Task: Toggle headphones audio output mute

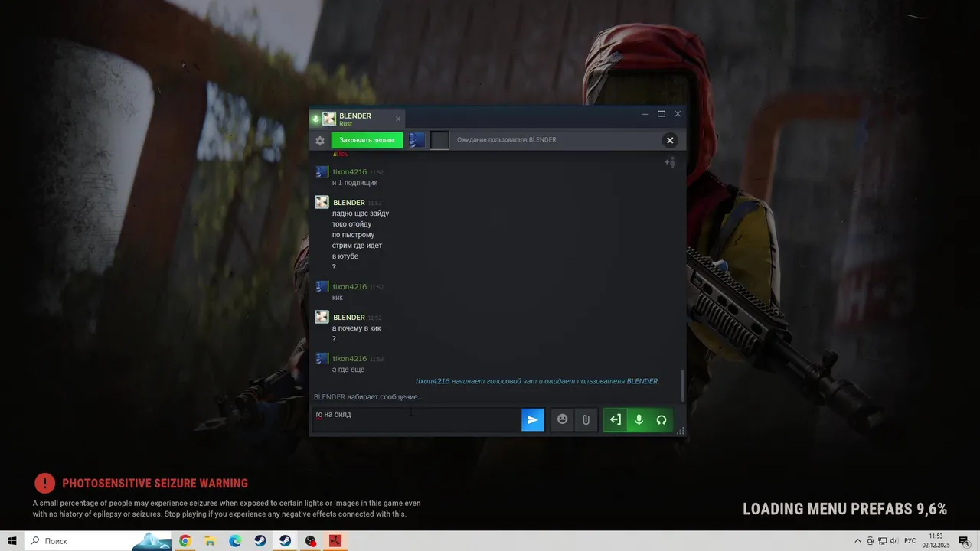Action: pos(661,419)
